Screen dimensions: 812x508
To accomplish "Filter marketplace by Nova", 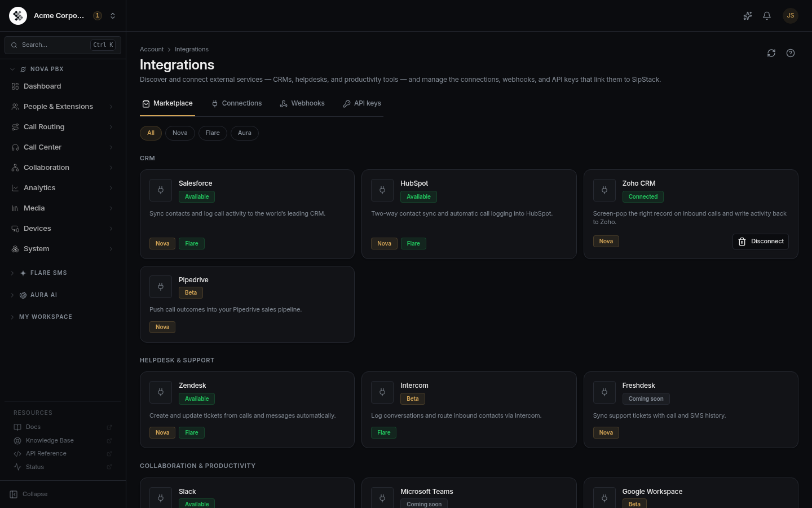I will pos(180,133).
